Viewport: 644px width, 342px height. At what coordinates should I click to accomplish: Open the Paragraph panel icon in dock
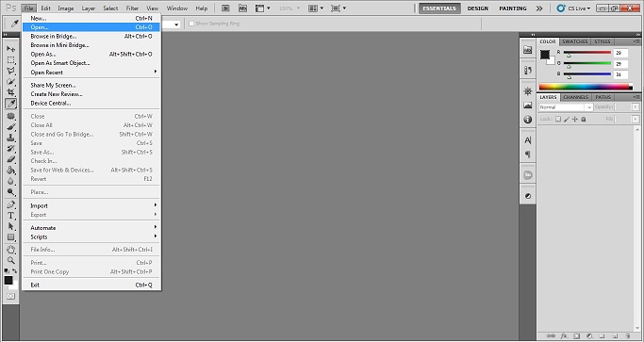pos(528,155)
